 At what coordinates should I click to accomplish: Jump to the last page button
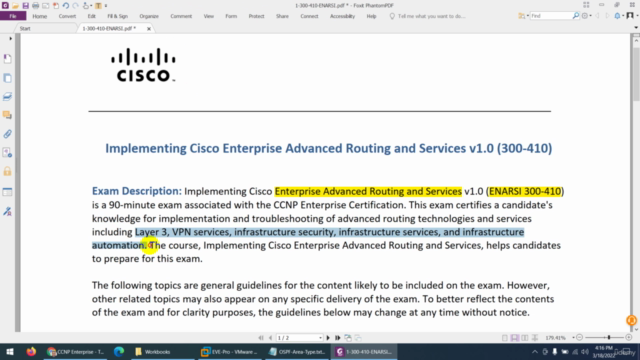point(338,338)
